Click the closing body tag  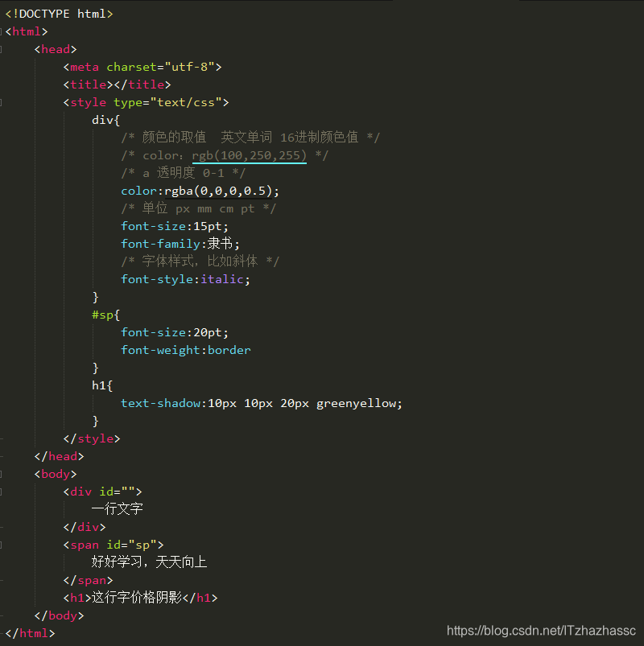[60, 616]
